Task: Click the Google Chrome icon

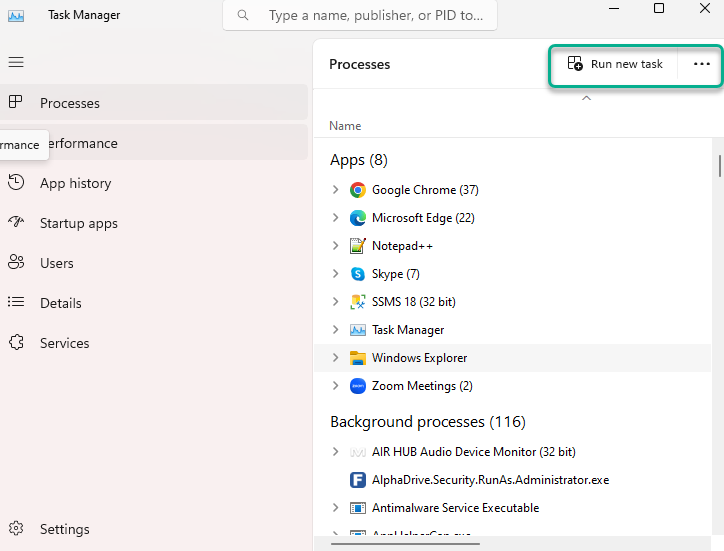Action: tap(357, 190)
